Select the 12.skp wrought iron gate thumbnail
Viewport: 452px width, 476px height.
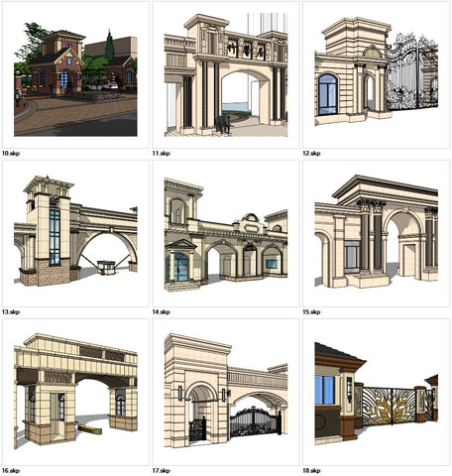[377, 74]
